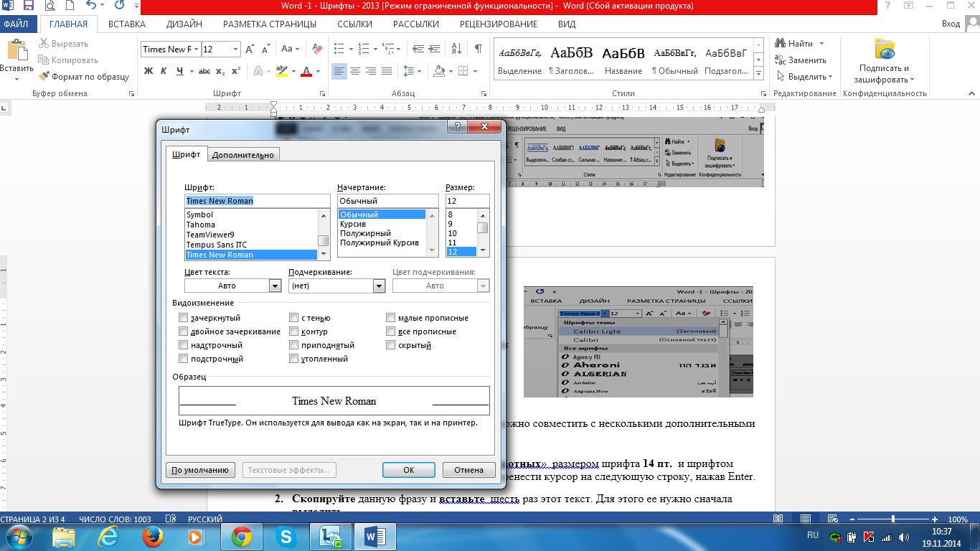This screenshot has width=980, height=551.
Task: Open the ДИЗАЙН ribbon tab
Action: pos(184,24)
